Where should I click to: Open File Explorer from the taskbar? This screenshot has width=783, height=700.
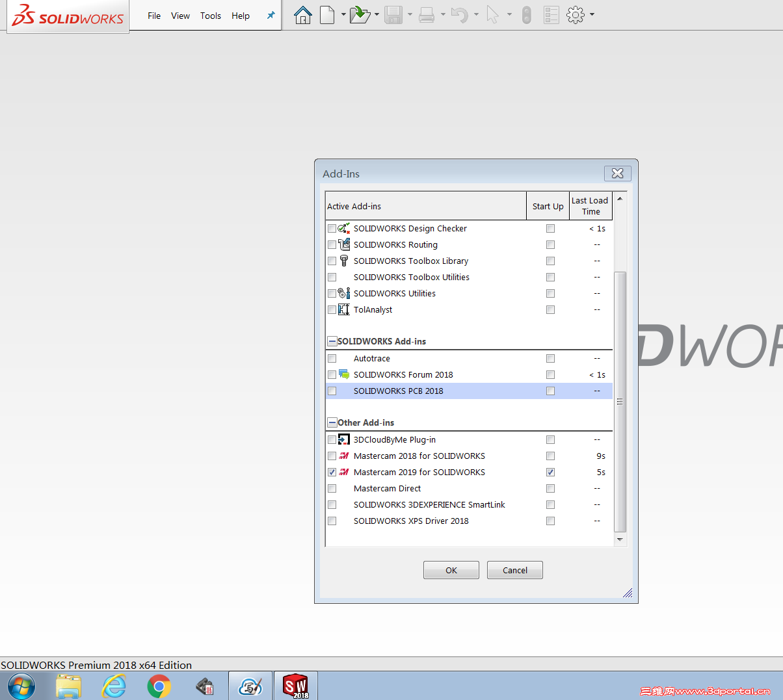pos(68,686)
